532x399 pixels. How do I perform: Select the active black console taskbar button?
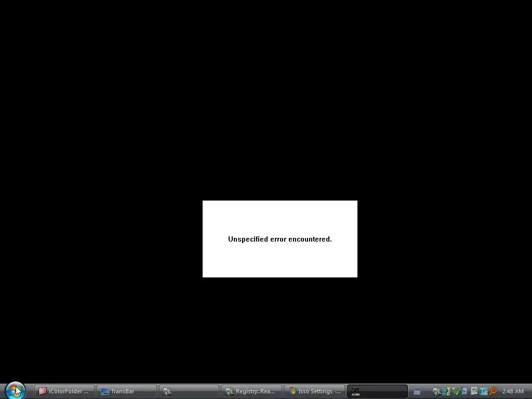(377, 391)
